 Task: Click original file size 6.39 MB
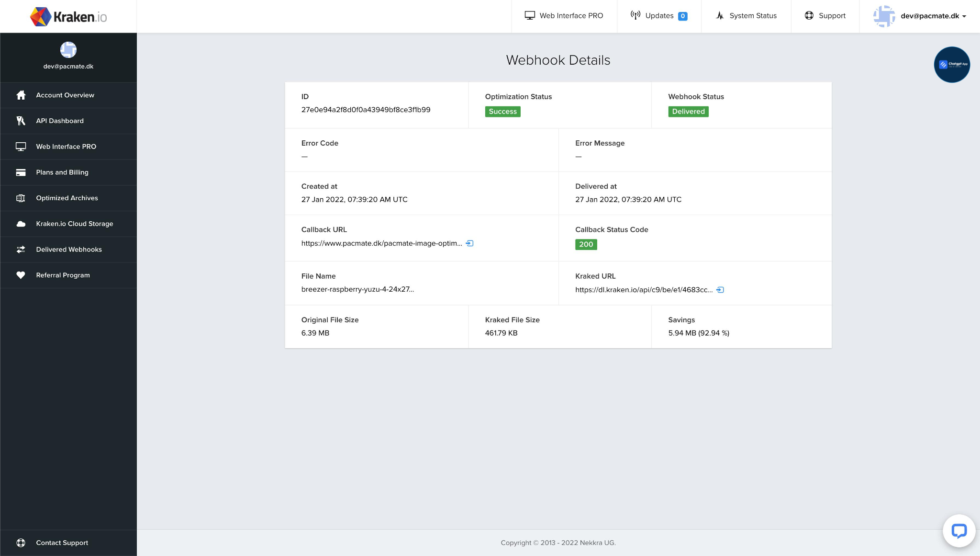point(315,333)
